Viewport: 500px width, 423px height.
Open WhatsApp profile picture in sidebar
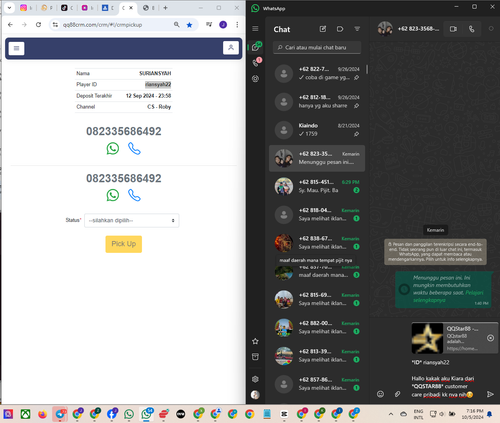point(255,395)
